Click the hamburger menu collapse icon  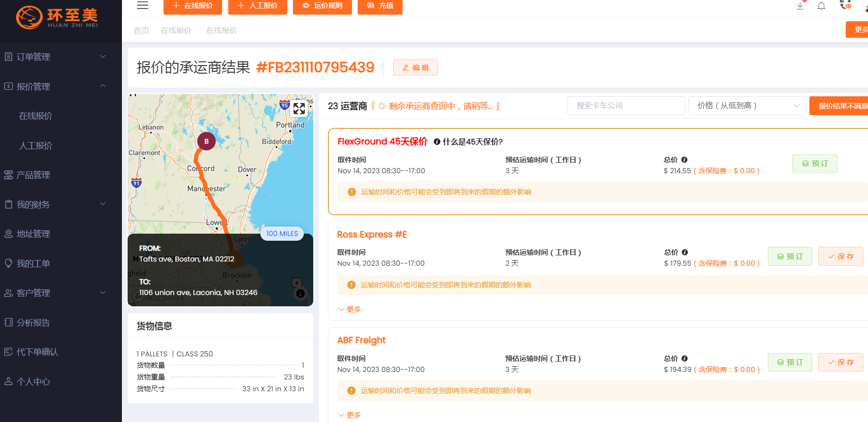(143, 6)
